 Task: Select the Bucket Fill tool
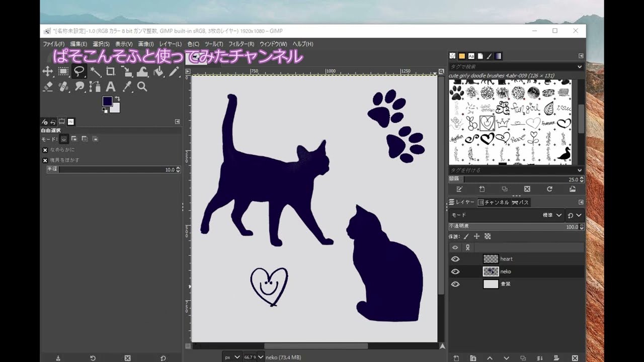click(x=158, y=71)
